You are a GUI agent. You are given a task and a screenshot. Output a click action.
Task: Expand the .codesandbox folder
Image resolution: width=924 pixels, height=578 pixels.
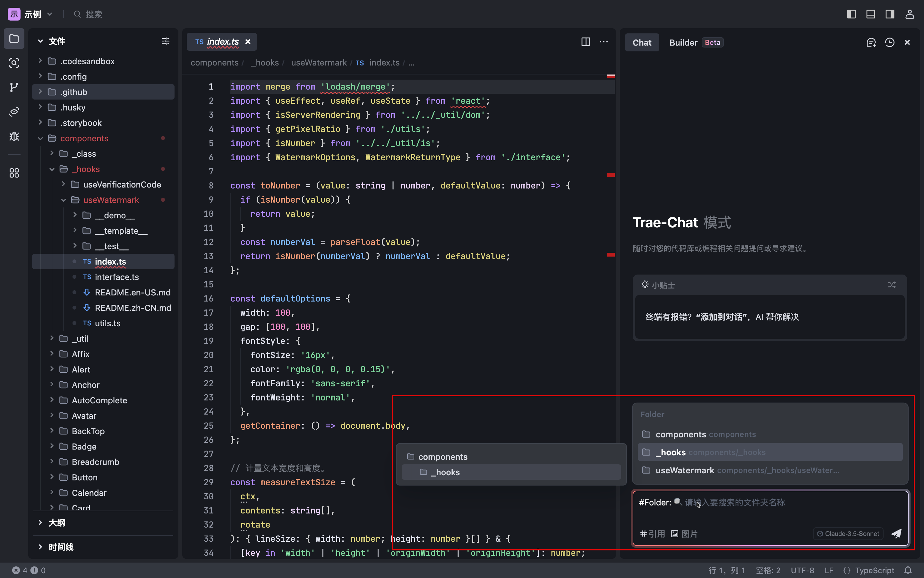[103, 61]
